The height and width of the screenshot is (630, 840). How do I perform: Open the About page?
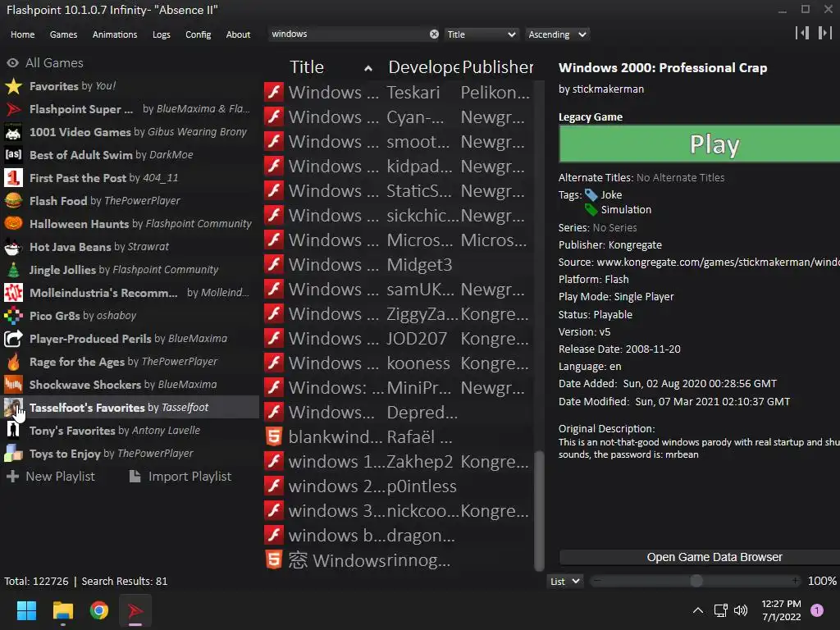[238, 34]
